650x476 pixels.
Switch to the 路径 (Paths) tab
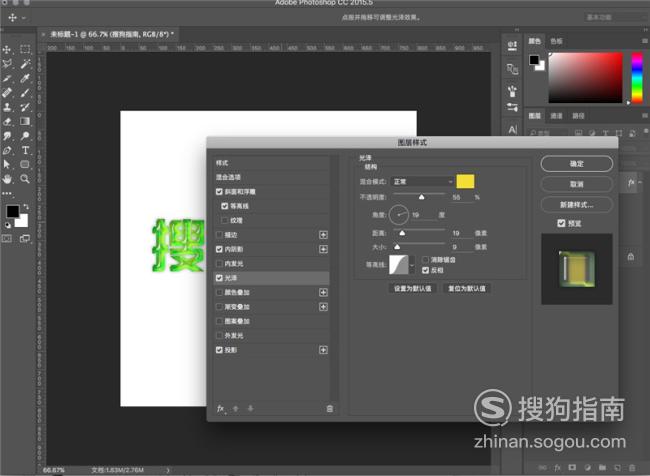[x=578, y=116]
